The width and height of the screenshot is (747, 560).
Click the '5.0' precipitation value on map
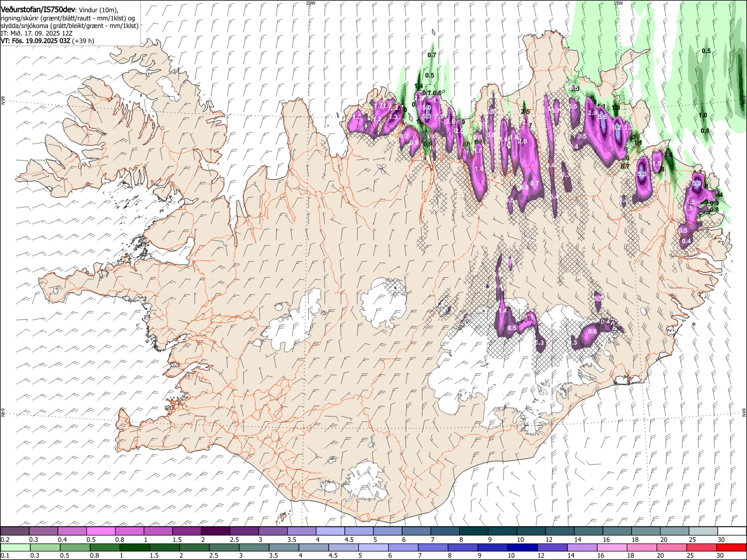point(427,107)
